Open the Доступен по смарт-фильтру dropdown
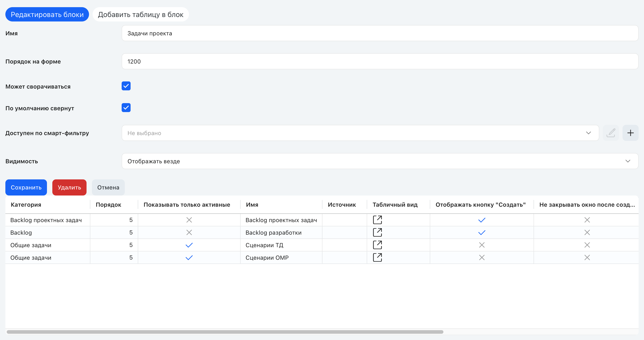Screen dimensions: 644x340 tap(360, 133)
